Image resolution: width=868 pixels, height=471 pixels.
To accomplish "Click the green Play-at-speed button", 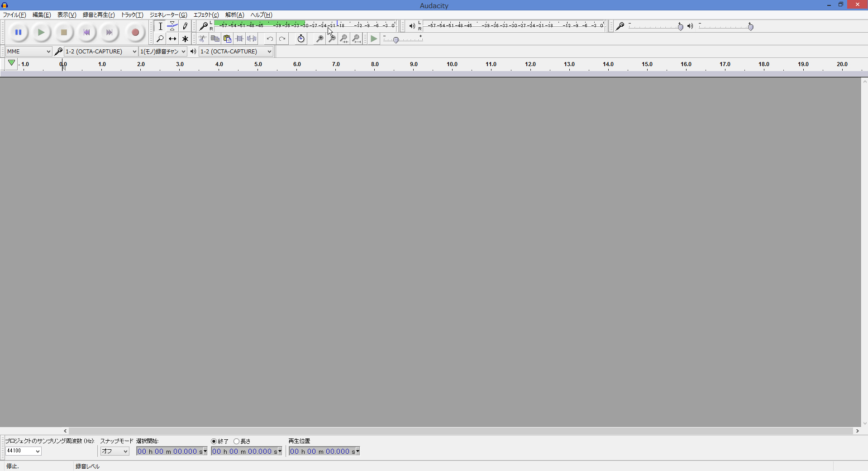I will pos(374,38).
